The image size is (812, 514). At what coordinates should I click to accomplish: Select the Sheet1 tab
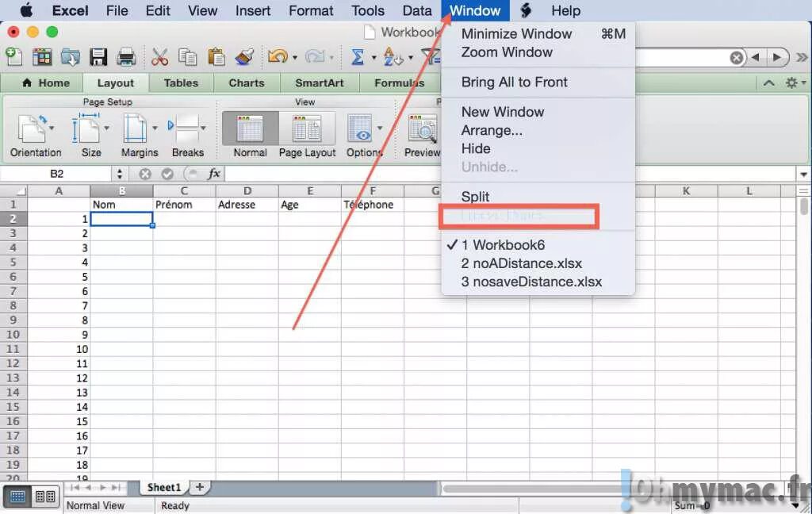click(163, 487)
